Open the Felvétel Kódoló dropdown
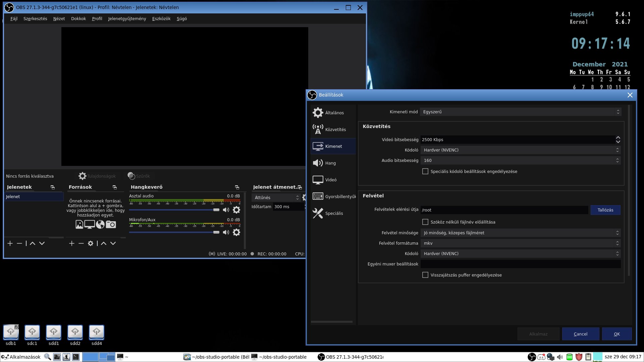The image size is (644, 362). click(x=521, y=254)
